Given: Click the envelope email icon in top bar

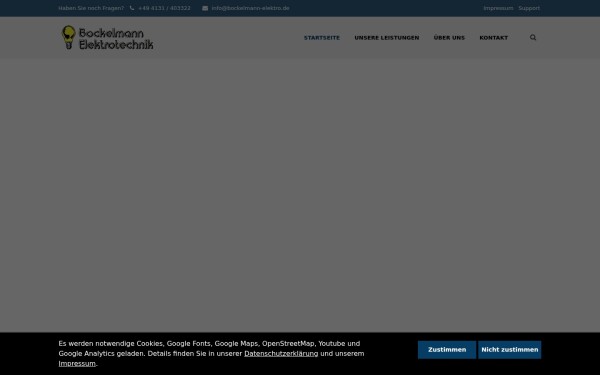Looking at the screenshot, I should (x=205, y=8).
